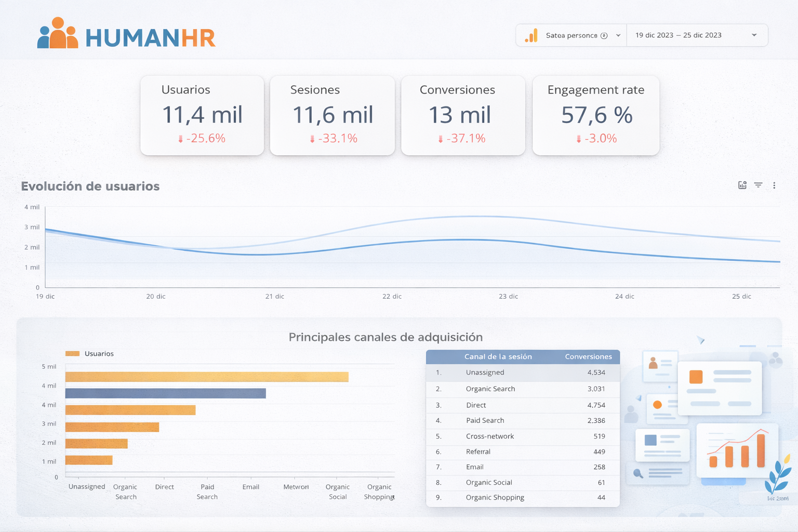Open the three-dot more options menu

coord(774,185)
